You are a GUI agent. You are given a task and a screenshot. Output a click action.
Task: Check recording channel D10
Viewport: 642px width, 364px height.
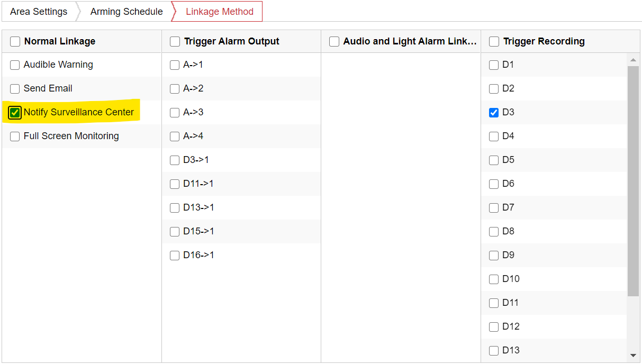pyautogui.click(x=494, y=279)
